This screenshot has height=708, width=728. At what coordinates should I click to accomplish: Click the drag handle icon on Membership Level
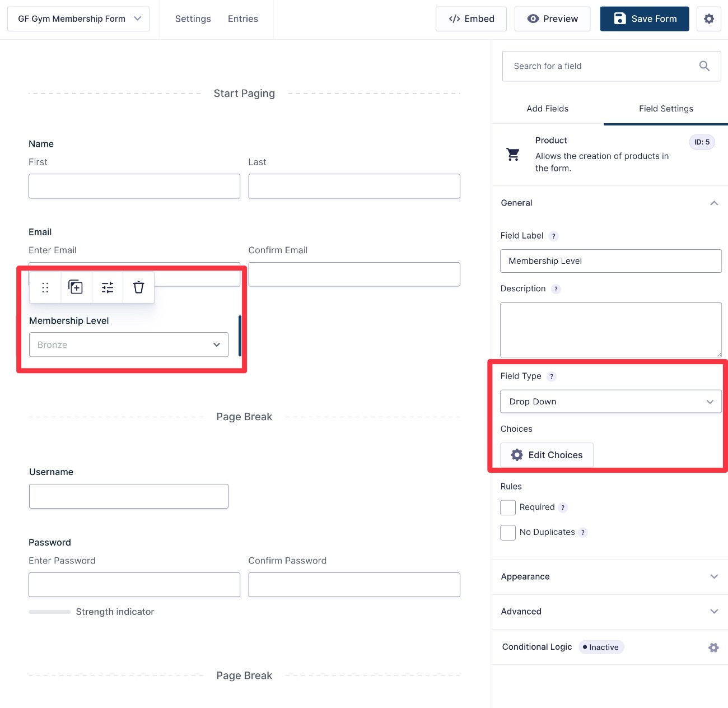[x=45, y=287]
